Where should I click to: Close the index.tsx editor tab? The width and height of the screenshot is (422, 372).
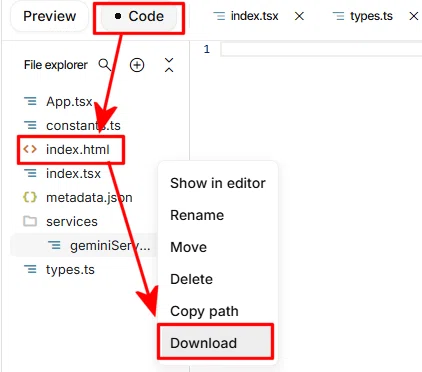pos(299,16)
